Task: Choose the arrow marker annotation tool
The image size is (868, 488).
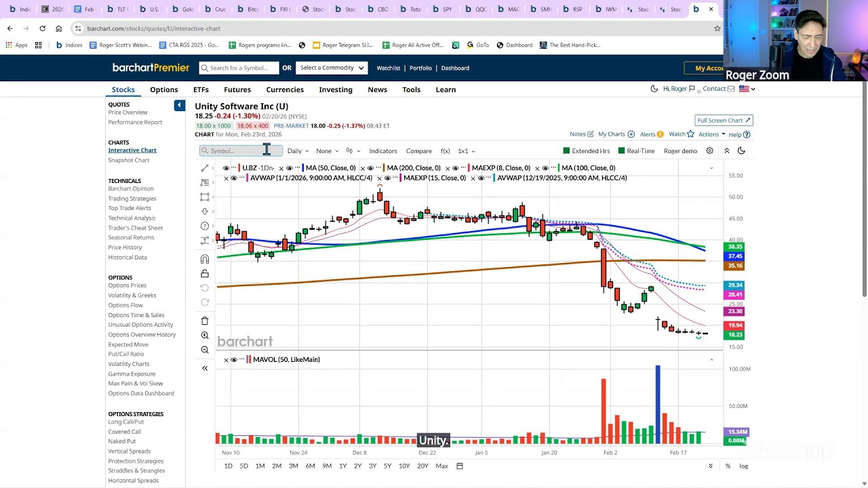Action: pos(205,211)
